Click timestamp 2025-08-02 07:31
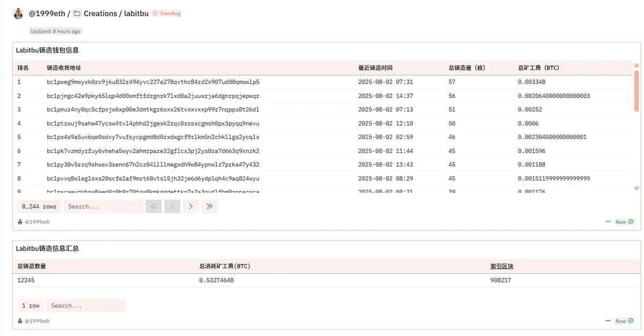This screenshot has width=644, height=336. [385, 82]
